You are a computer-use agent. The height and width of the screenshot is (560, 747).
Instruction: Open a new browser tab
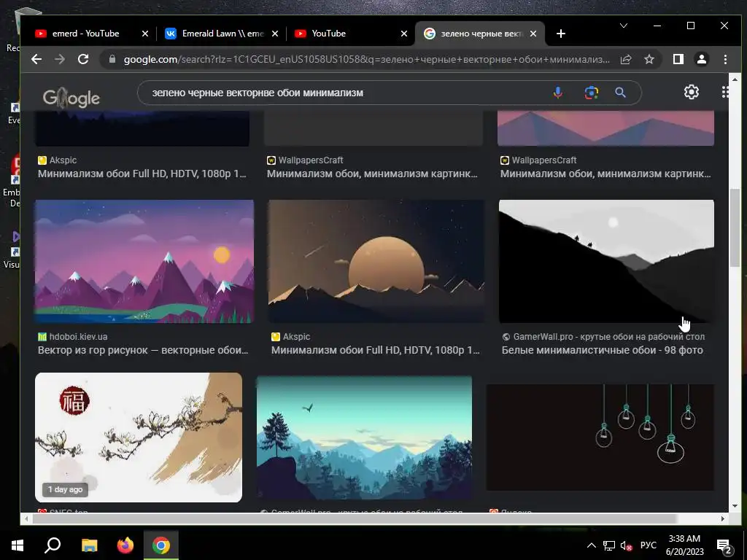point(561,34)
